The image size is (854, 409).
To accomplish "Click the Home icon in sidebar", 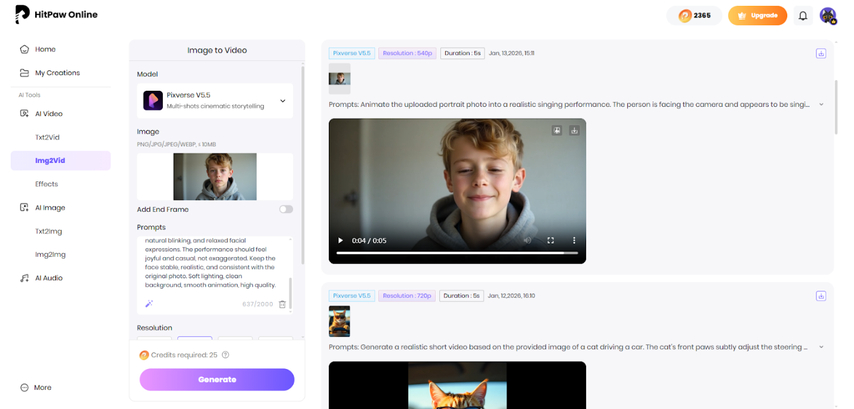I will tap(24, 49).
